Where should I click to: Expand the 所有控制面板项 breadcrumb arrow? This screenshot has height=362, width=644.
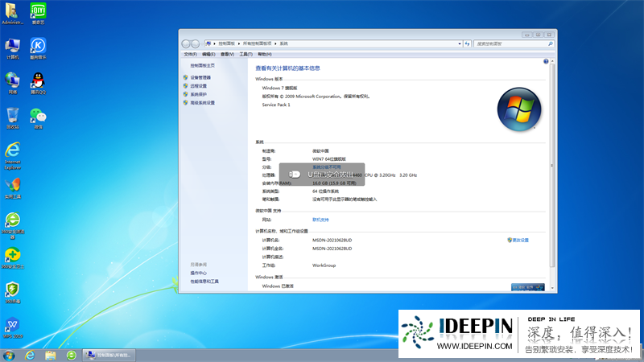coord(275,43)
